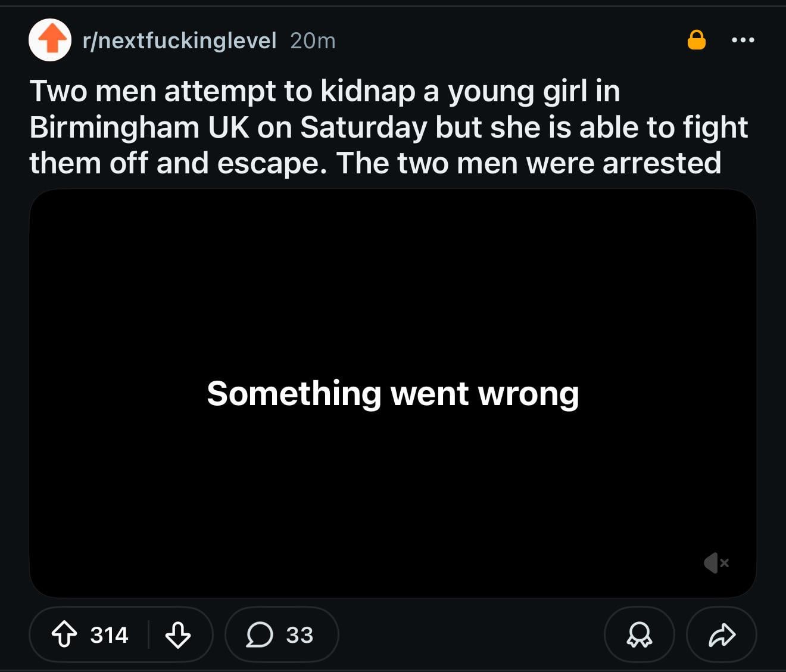Upvote the kidnap attempt post
Viewport: 786px width, 672px height.
[64, 634]
